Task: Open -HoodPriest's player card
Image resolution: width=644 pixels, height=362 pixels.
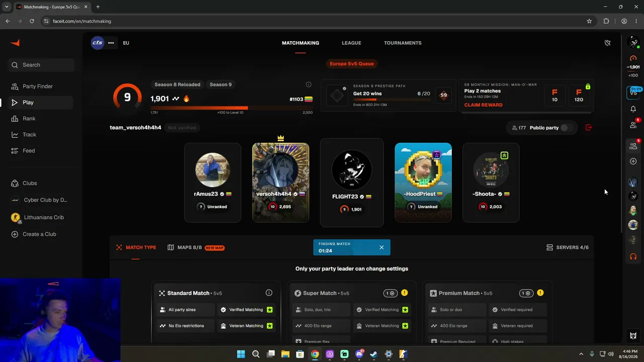Action: click(423, 183)
